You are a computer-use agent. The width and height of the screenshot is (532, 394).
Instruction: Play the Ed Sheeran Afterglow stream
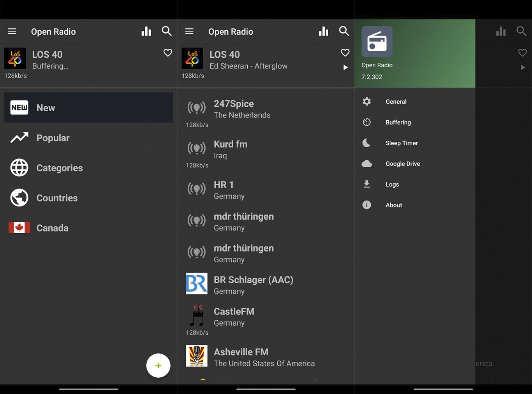345,67
